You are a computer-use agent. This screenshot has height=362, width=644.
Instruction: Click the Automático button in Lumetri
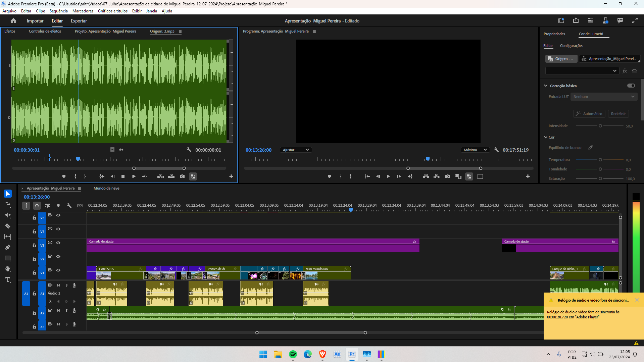click(x=589, y=113)
